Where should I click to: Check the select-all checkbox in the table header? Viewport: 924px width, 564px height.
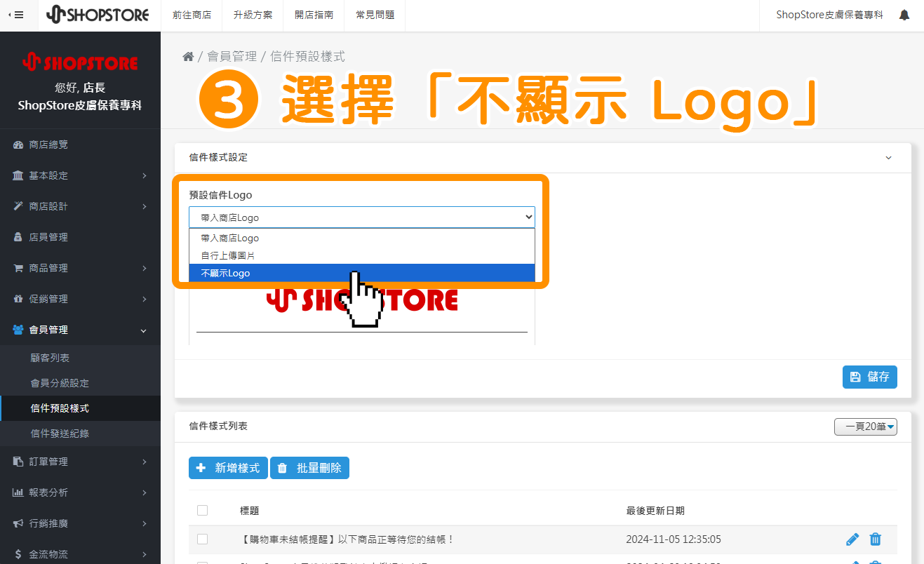[202, 510]
